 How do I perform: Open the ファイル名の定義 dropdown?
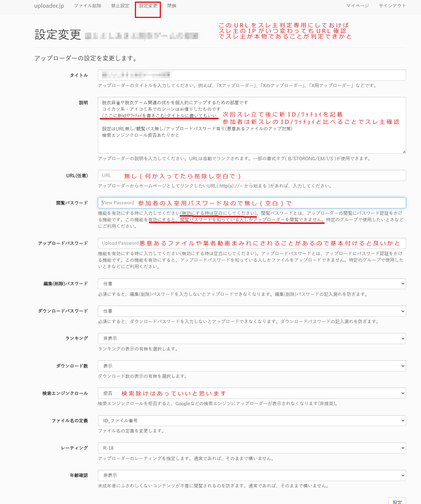pos(252,421)
